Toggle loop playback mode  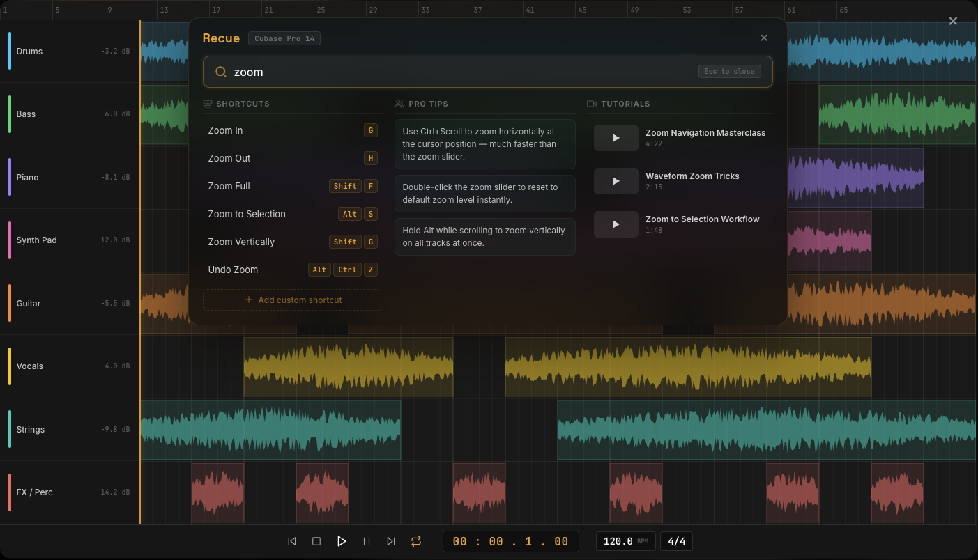tap(416, 541)
